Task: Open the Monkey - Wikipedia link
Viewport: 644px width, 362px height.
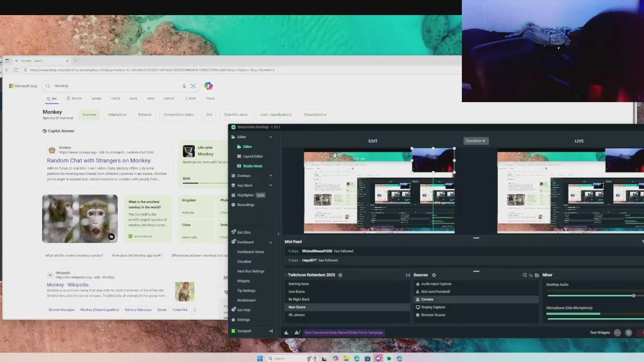Action: pyautogui.click(x=67, y=285)
